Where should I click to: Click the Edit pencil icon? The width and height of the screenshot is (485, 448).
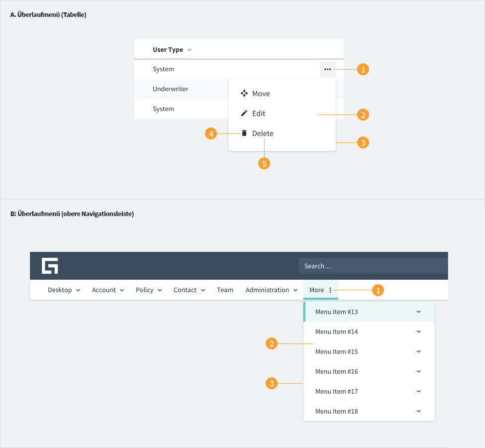[244, 113]
